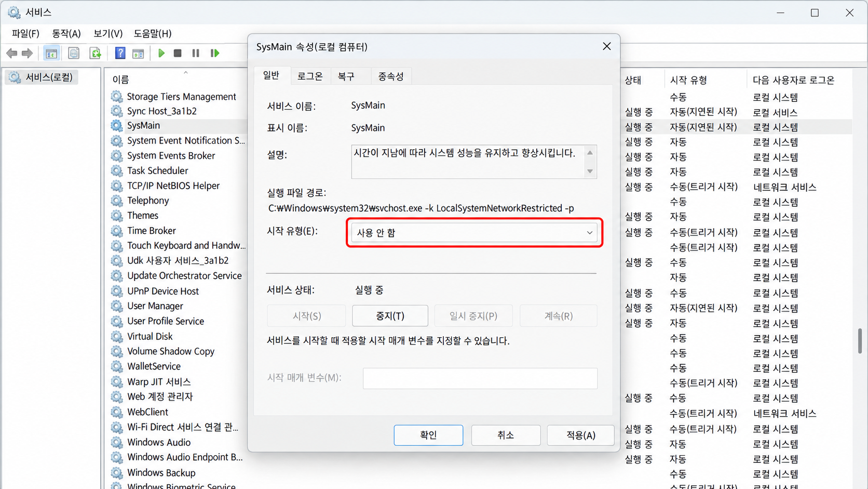868x489 pixels.
Task: Click gear icon beside Windows Audio
Action: (117, 442)
